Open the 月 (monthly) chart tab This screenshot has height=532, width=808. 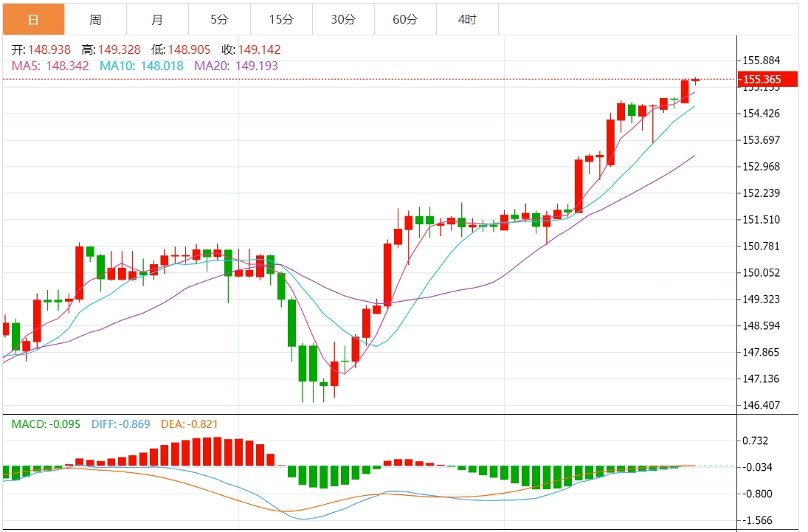[x=157, y=20]
